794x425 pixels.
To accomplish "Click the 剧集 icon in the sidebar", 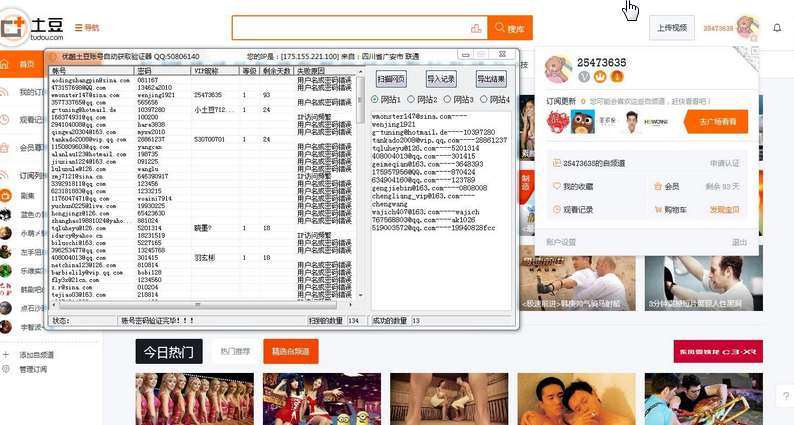I will (x=5, y=196).
